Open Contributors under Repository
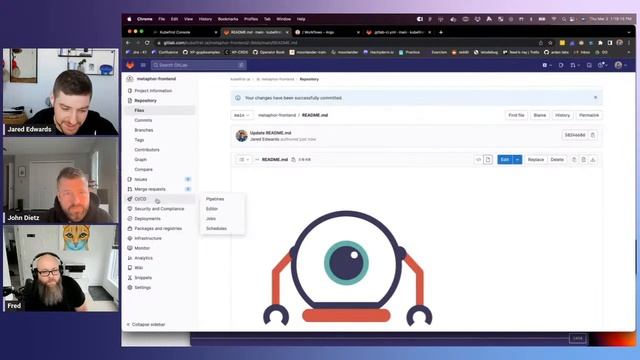The image size is (640, 360). pos(147,150)
